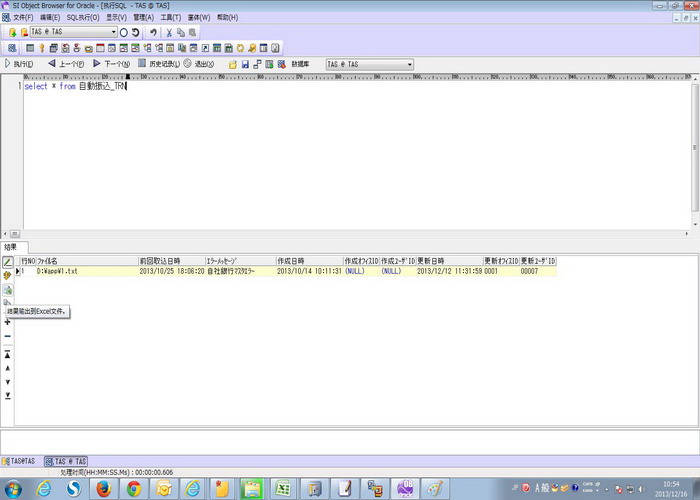The height and width of the screenshot is (500, 700).
Task: Click the shortcut arrow icon on object toolbar
Action: (x=205, y=48)
